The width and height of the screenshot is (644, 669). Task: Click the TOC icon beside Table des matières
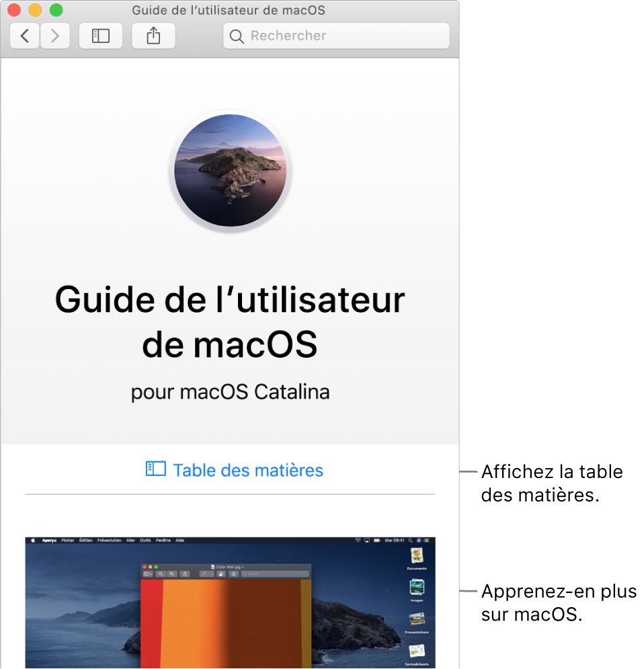click(155, 470)
